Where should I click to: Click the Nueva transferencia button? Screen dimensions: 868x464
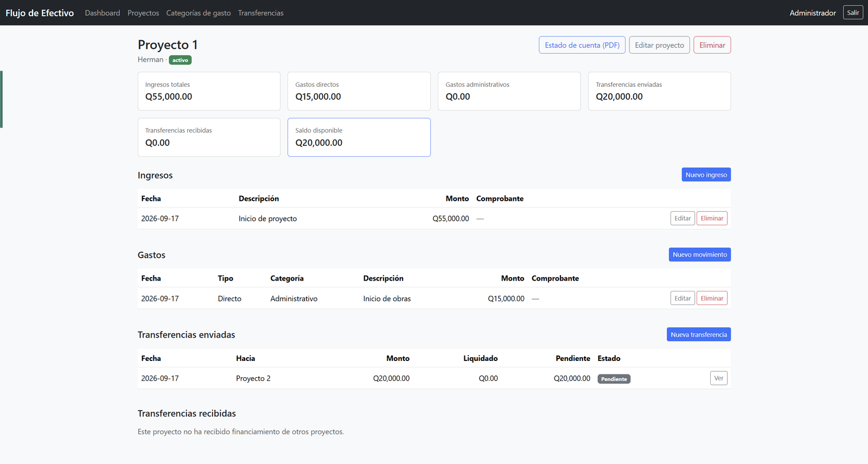pos(699,334)
